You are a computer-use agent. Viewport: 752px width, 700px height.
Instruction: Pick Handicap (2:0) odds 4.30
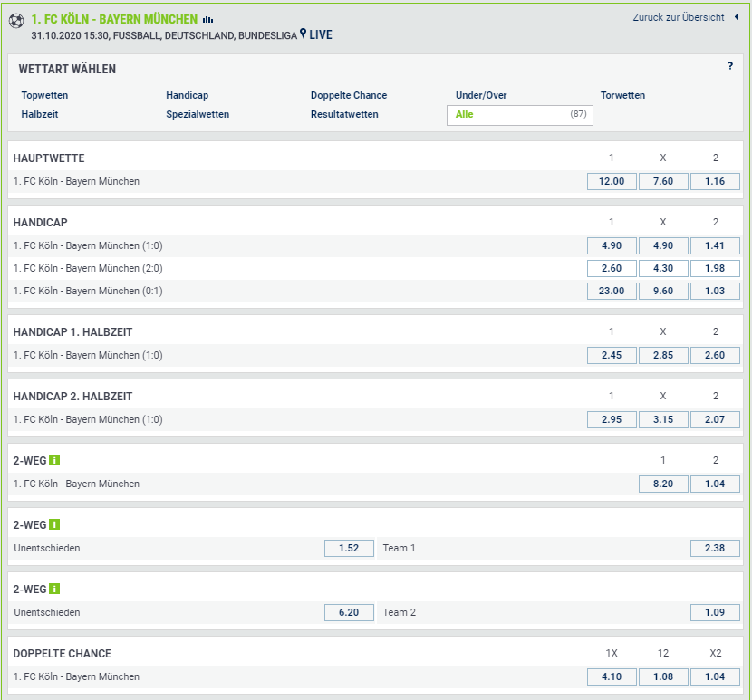663,268
